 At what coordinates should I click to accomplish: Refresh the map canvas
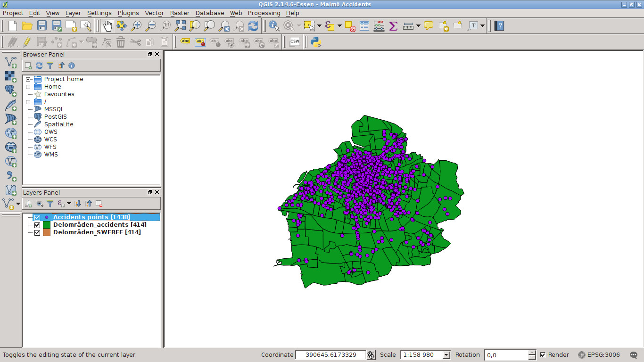[x=253, y=26]
